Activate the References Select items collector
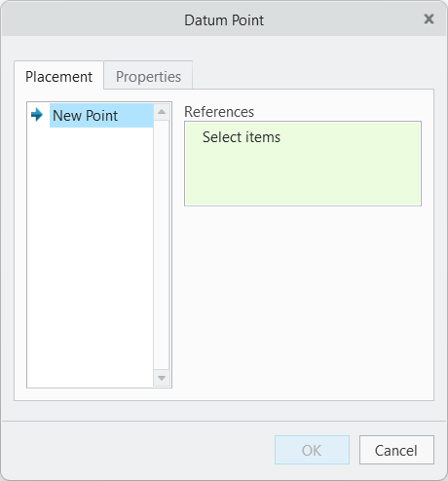 pos(303,164)
